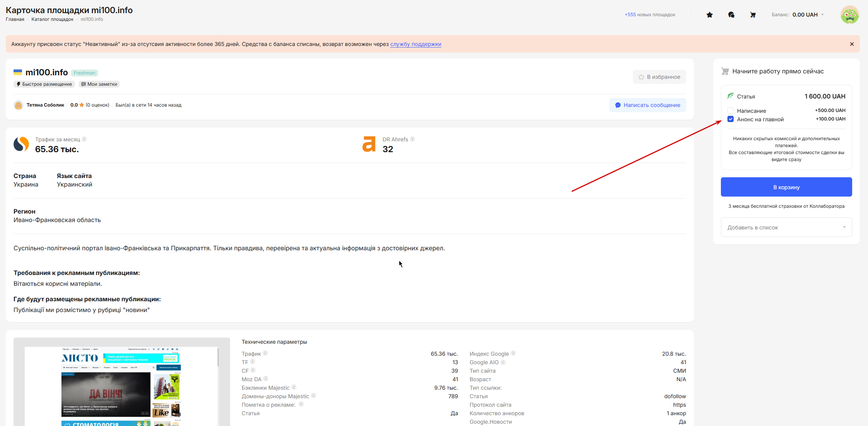Click Написать сообщение button

tap(648, 105)
